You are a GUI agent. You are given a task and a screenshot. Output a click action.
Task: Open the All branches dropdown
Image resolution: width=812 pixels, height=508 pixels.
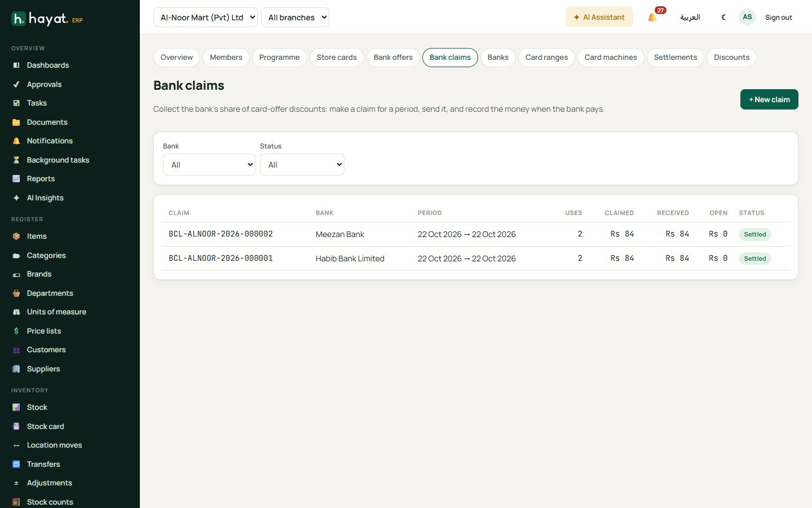295,17
